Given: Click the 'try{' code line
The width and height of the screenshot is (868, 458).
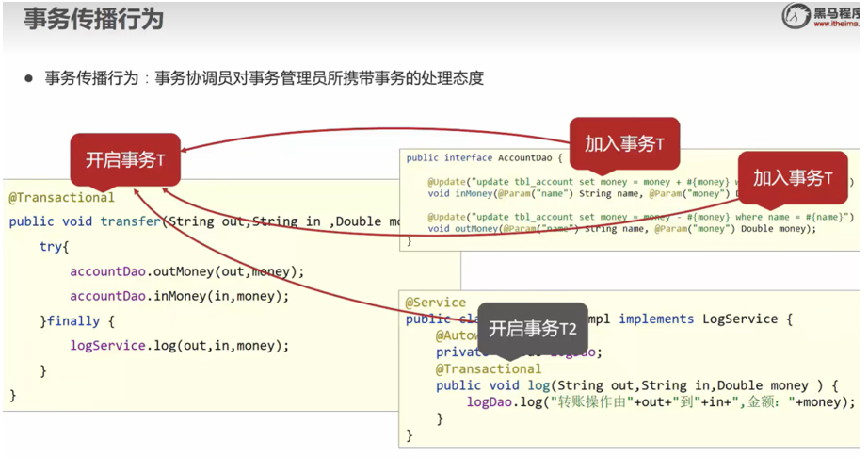Looking at the screenshot, I should 54,247.
